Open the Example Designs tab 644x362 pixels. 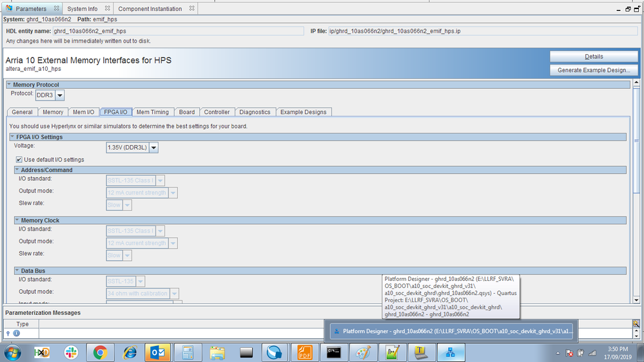tap(304, 112)
